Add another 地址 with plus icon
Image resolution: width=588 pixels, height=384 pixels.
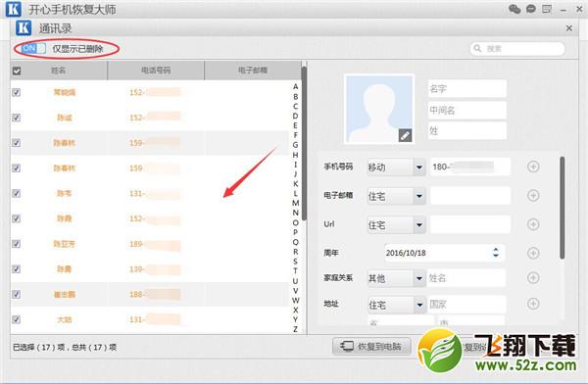click(x=533, y=304)
